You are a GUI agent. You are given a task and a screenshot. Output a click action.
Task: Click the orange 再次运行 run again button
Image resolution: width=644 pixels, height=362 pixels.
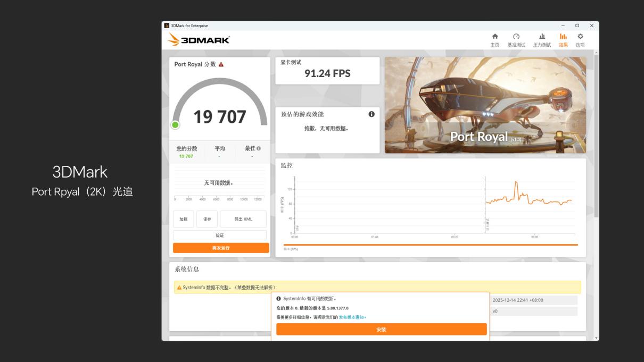click(x=221, y=248)
